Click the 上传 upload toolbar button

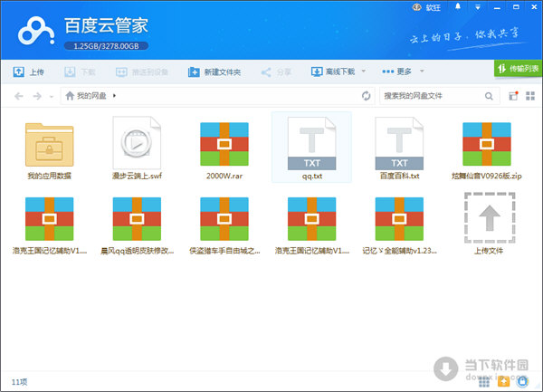(x=28, y=72)
